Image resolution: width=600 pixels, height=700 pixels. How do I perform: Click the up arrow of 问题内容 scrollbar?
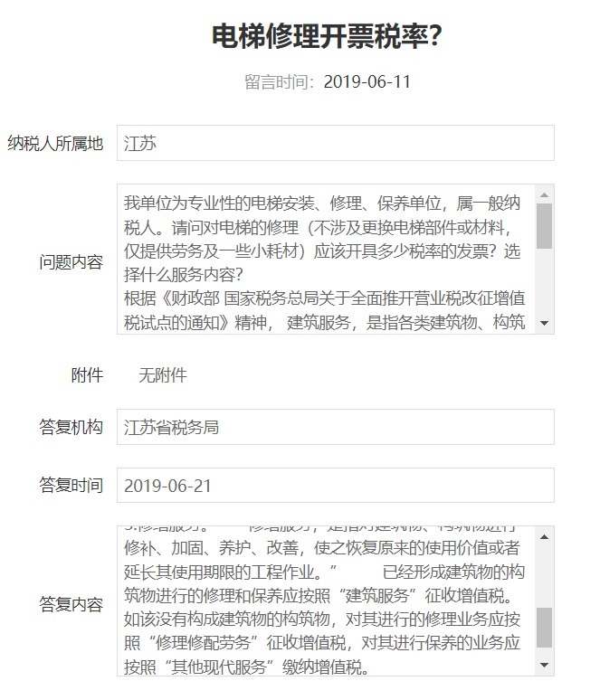click(544, 195)
